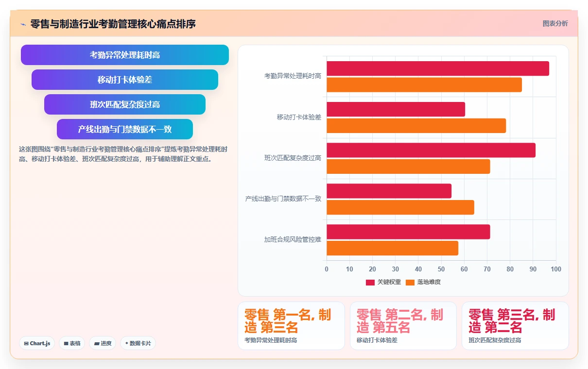Click the 数据卡片 tag chip
The image size is (588, 369).
(138, 343)
